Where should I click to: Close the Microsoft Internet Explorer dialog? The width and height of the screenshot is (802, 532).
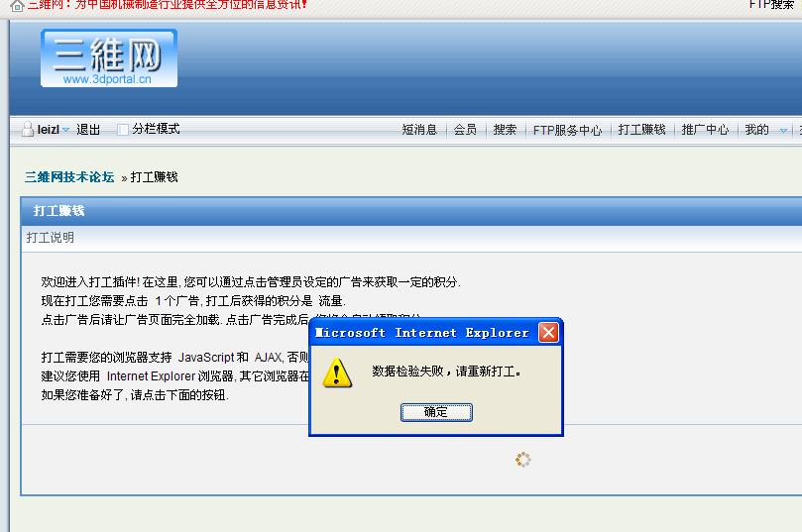(548, 333)
